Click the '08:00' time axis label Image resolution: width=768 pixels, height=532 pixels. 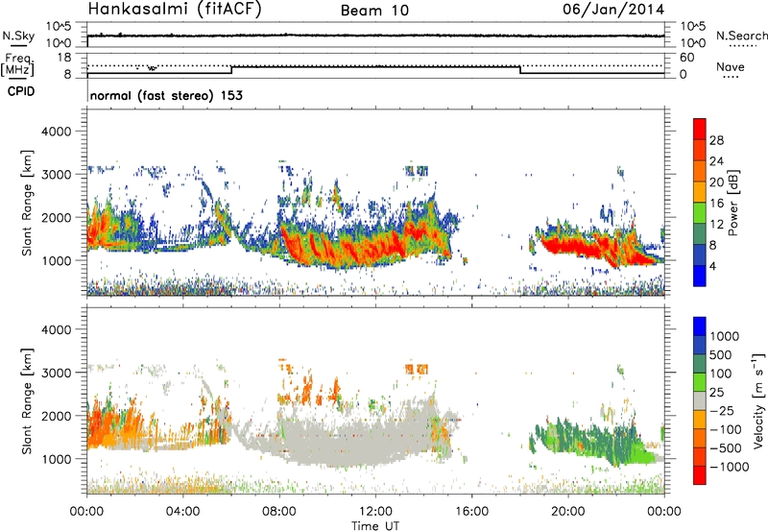pos(279,512)
